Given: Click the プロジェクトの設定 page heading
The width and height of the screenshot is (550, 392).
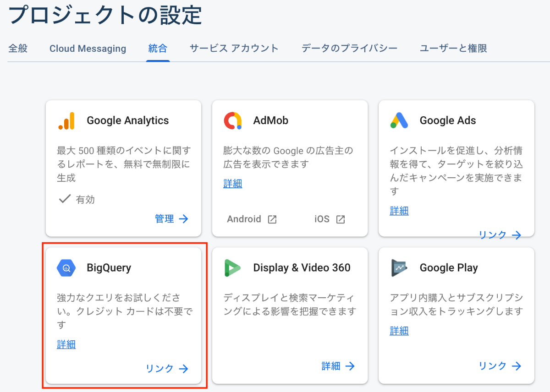Looking at the screenshot, I should (105, 15).
